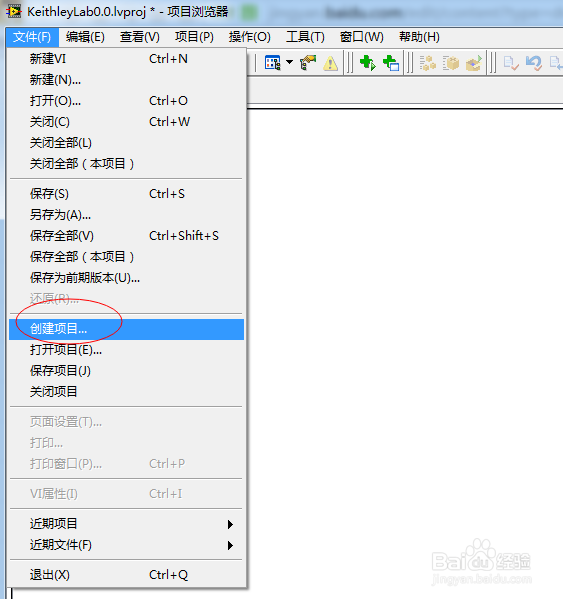Select 关闭全部（本项目） menu entry
This screenshot has height=599, width=563.
(126, 164)
